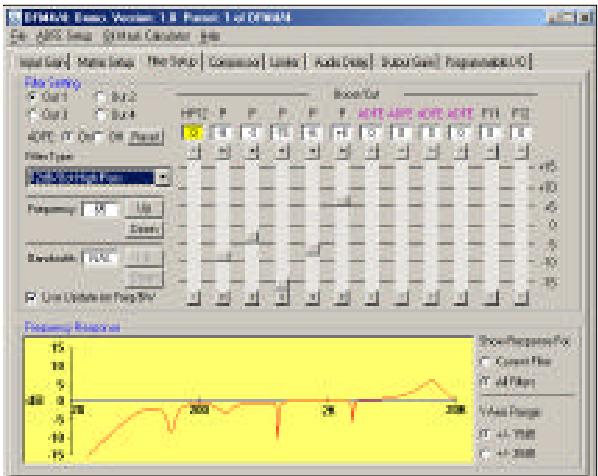Select the All Filters response option
Viewport: 598px width, 476px height.
[485, 382]
